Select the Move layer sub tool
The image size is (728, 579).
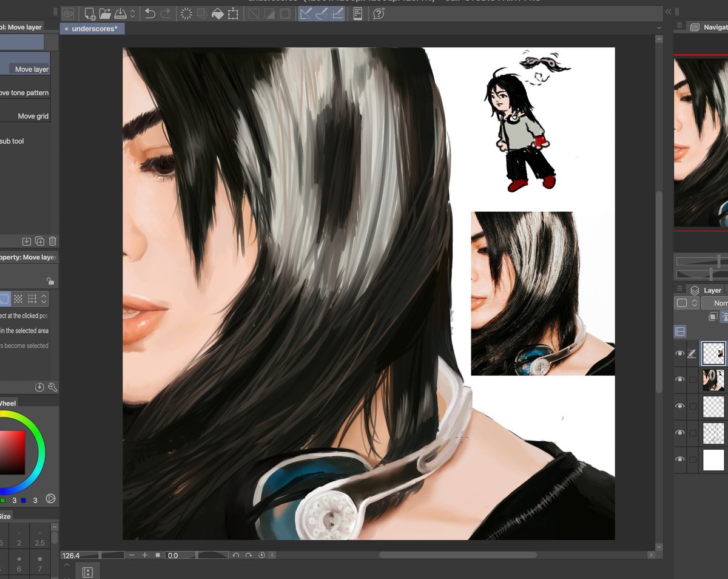click(25, 63)
